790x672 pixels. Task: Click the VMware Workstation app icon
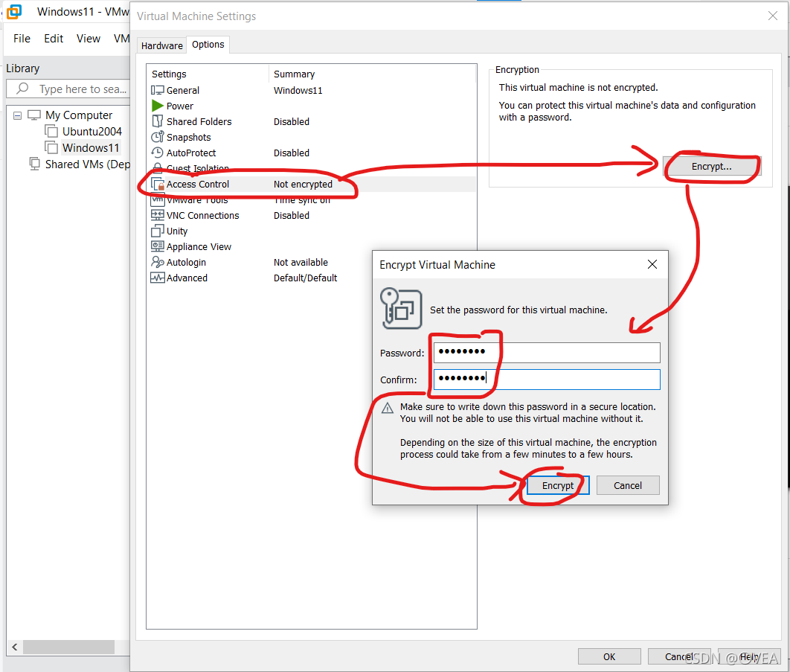(14, 11)
